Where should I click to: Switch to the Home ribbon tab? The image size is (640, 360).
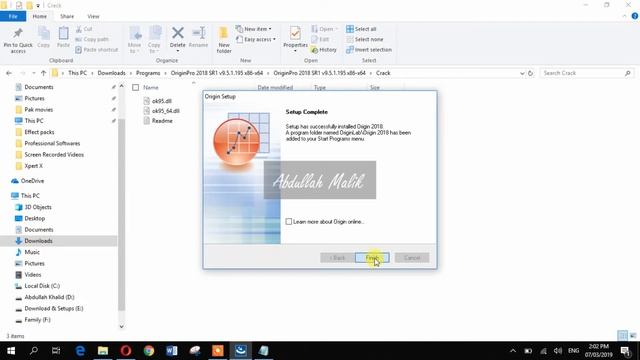[40, 16]
